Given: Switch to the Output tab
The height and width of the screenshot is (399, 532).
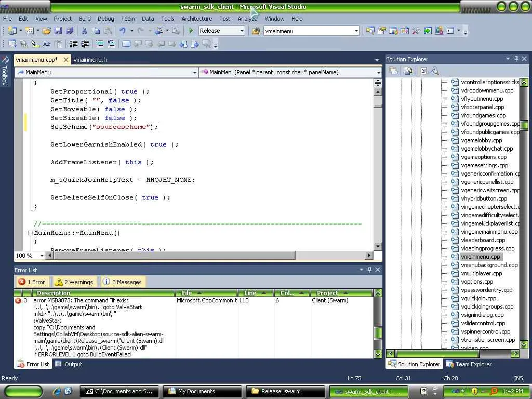Looking at the screenshot, I should pos(69,364).
